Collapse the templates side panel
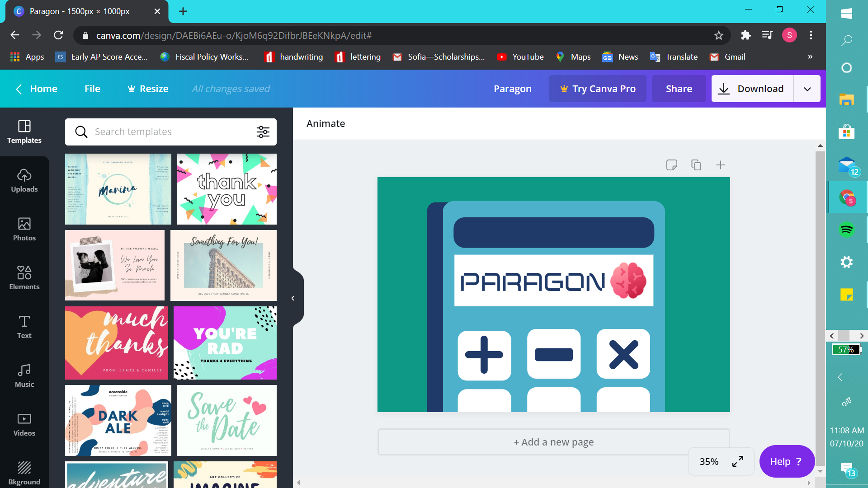 click(293, 298)
